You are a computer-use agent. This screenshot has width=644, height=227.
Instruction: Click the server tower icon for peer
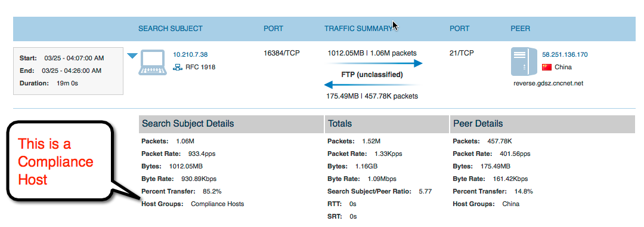pyautogui.click(x=524, y=62)
